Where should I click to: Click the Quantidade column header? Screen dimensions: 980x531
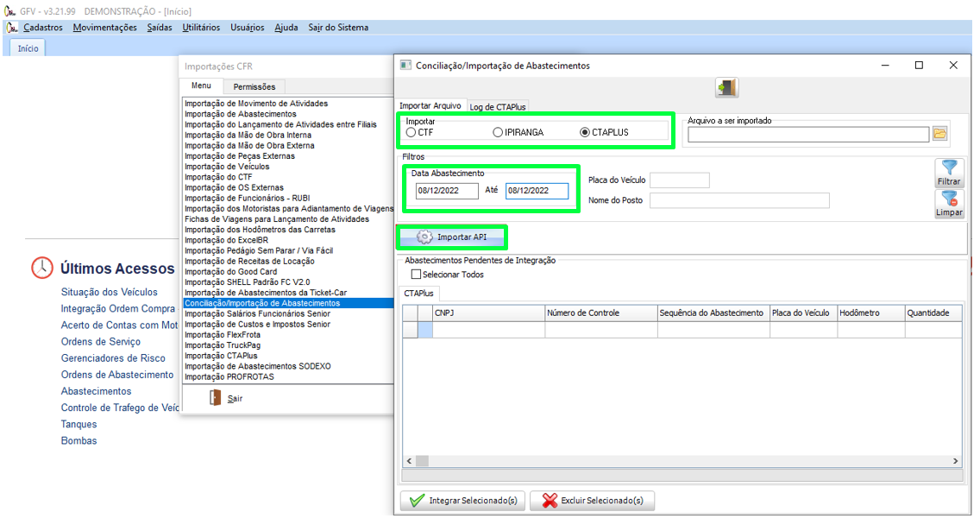933,313
